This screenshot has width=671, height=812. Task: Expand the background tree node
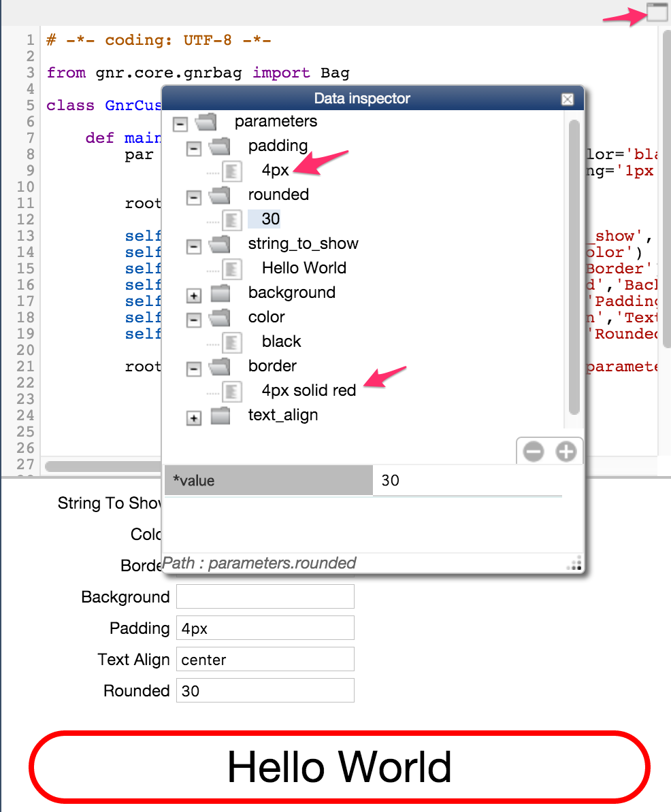click(194, 295)
